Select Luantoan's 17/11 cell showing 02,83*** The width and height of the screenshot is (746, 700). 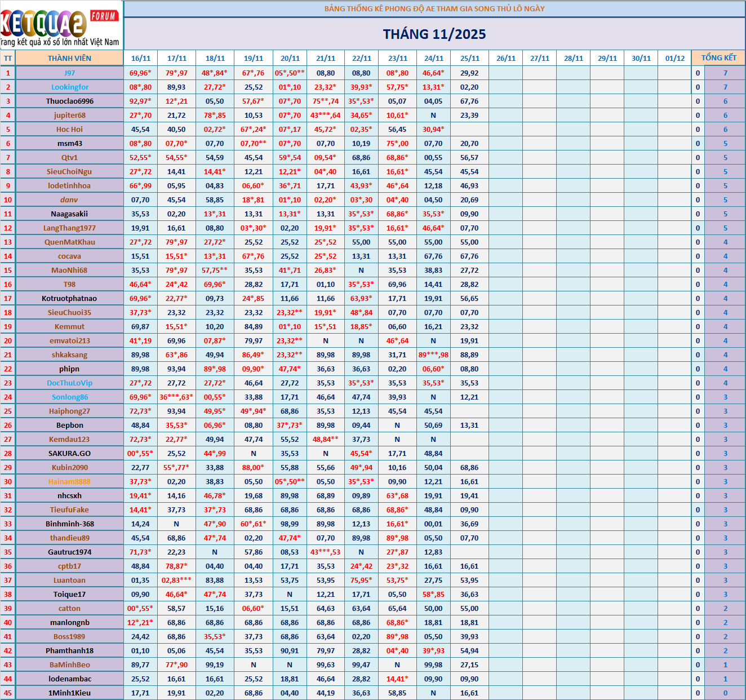click(x=176, y=580)
